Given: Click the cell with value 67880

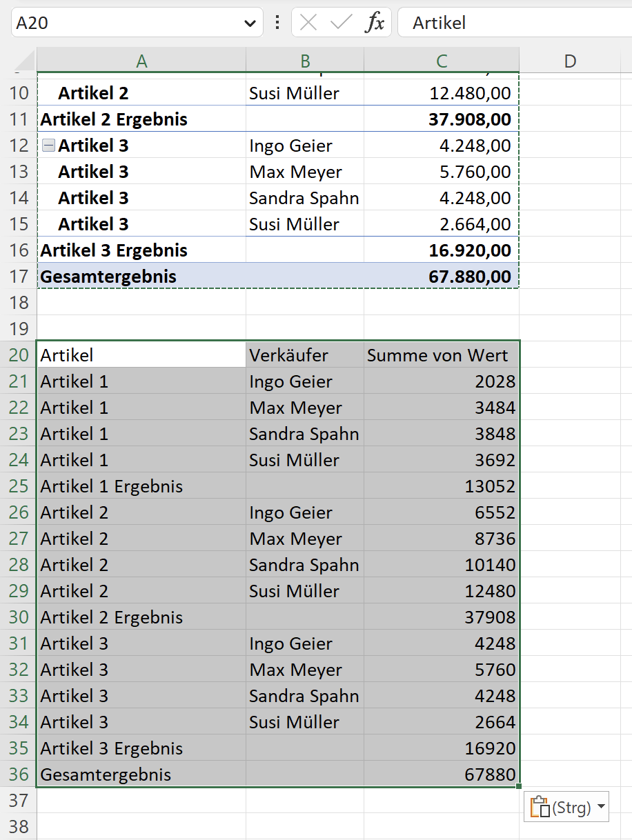Looking at the screenshot, I should pos(442,774).
